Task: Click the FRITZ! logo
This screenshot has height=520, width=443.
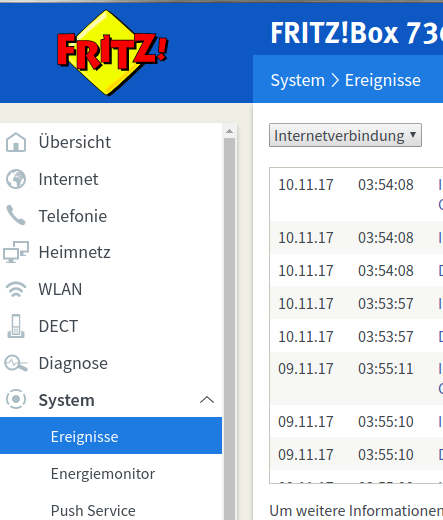Action: (x=112, y=53)
